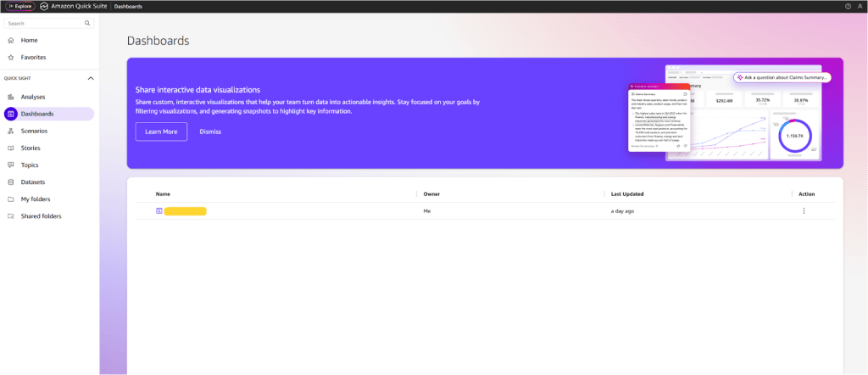Click the Learn More button in the banner
This screenshot has width=868, height=375.
pos(161,132)
